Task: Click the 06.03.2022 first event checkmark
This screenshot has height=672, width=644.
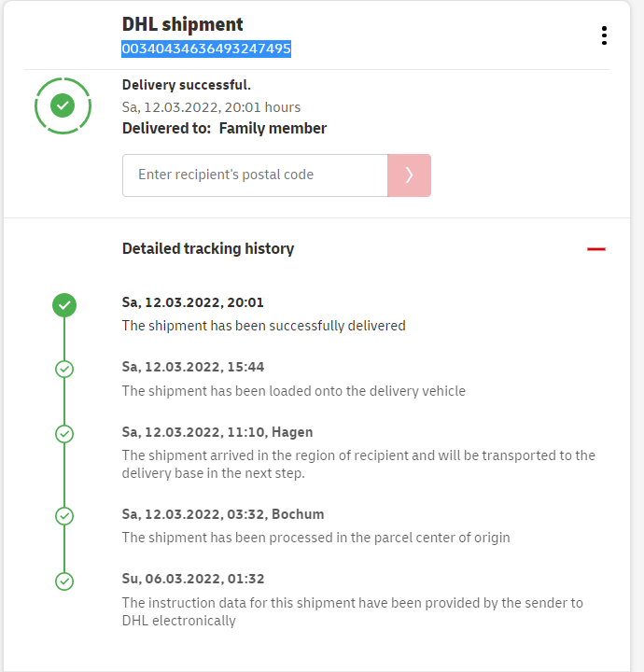Action: (x=64, y=581)
